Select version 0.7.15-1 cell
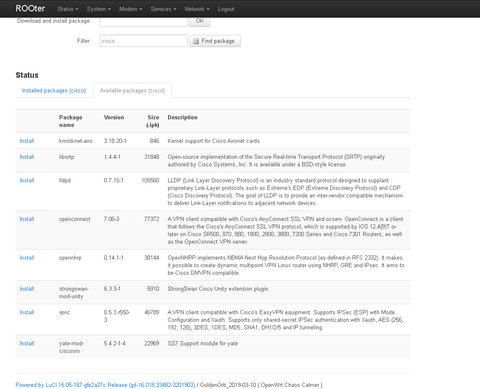This screenshot has width=480, height=389. coord(113,180)
